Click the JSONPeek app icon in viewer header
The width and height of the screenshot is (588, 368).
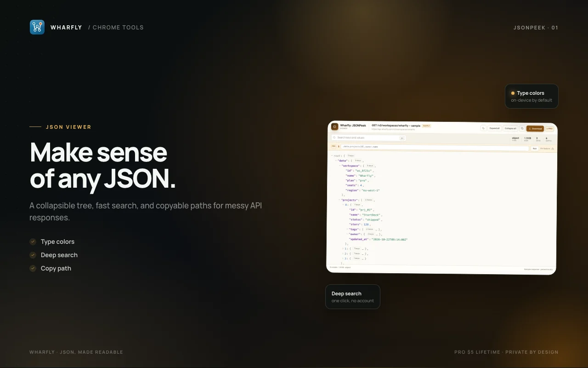(x=334, y=126)
